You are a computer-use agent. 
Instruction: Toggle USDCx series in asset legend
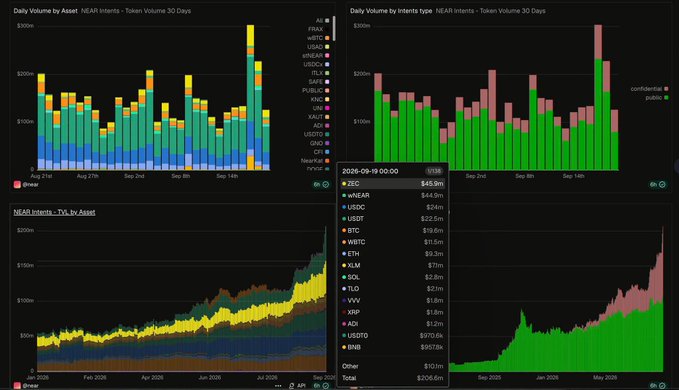(316, 64)
